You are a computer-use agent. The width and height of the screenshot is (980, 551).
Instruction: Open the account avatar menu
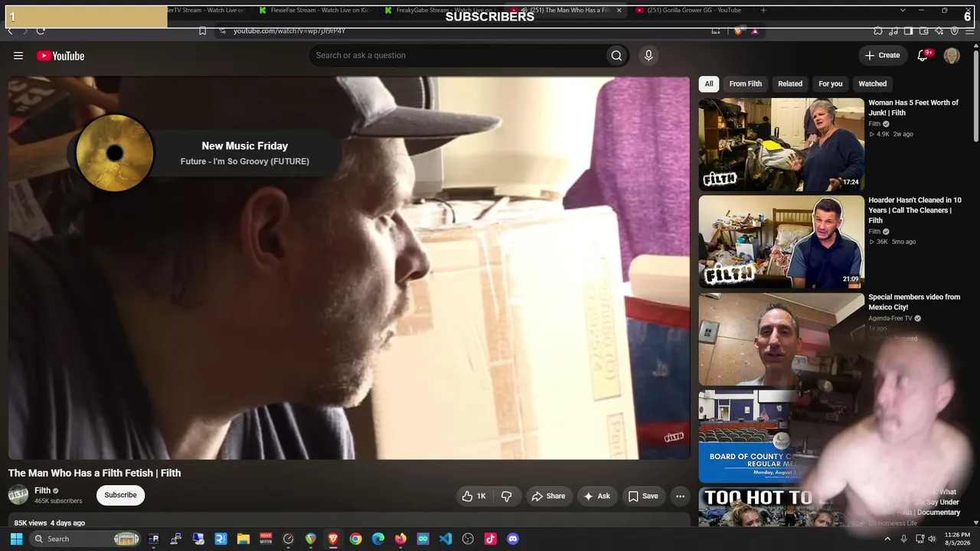(x=952, y=55)
